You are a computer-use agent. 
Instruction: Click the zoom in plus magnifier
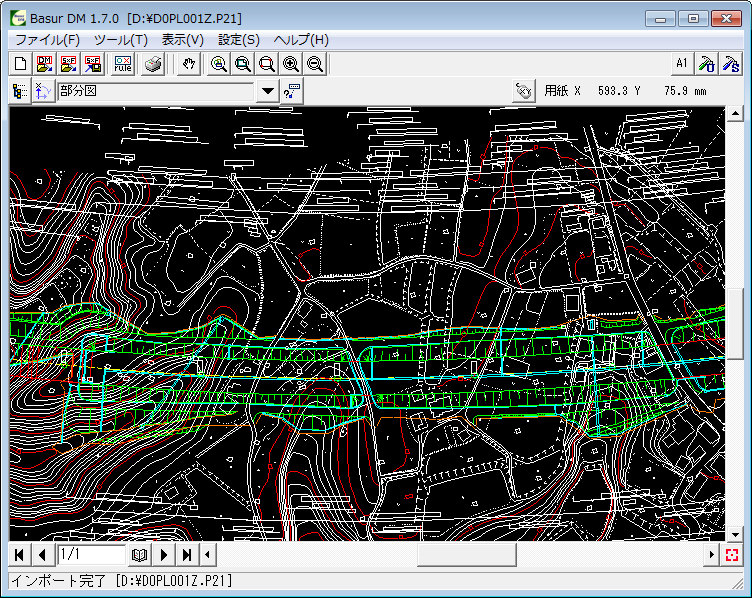coord(291,64)
